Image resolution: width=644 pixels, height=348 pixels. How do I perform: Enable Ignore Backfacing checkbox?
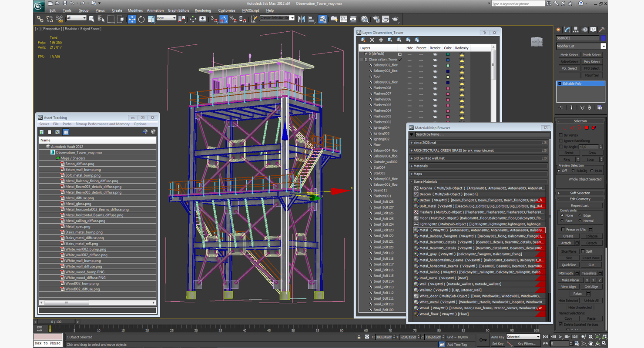560,141
